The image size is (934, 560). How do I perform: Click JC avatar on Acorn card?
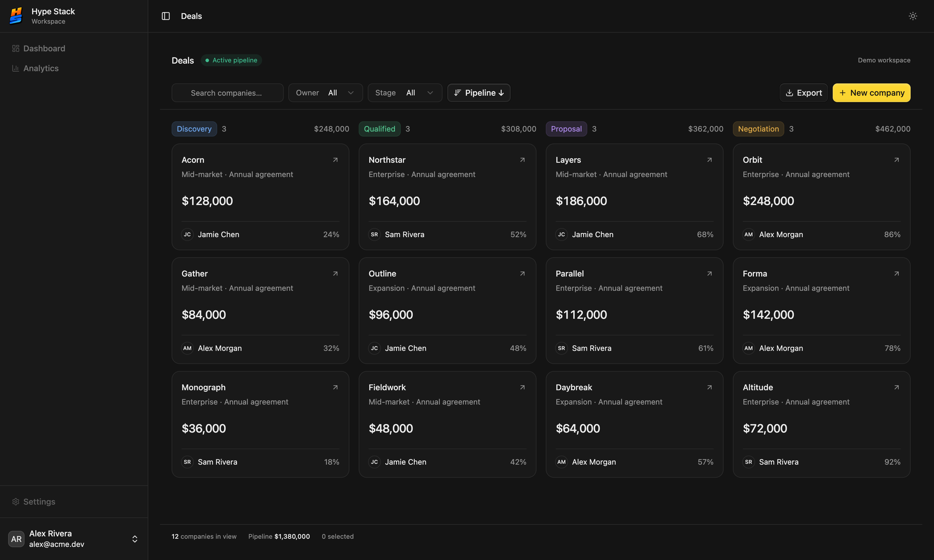pyautogui.click(x=187, y=234)
